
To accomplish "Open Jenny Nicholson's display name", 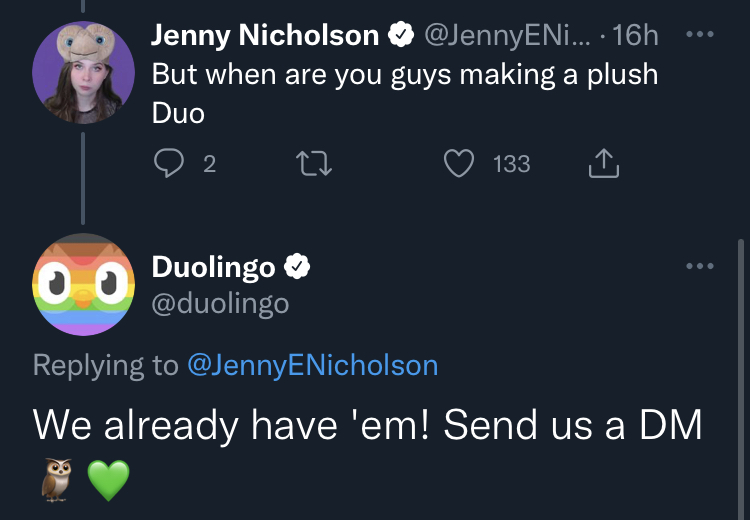I will (265, 35).
